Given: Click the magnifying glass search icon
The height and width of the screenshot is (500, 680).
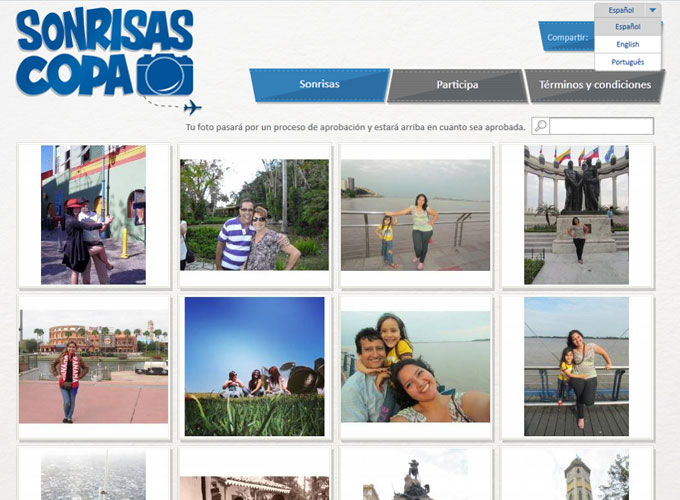Looking at the screenshot, I should [x=540, y=126].
